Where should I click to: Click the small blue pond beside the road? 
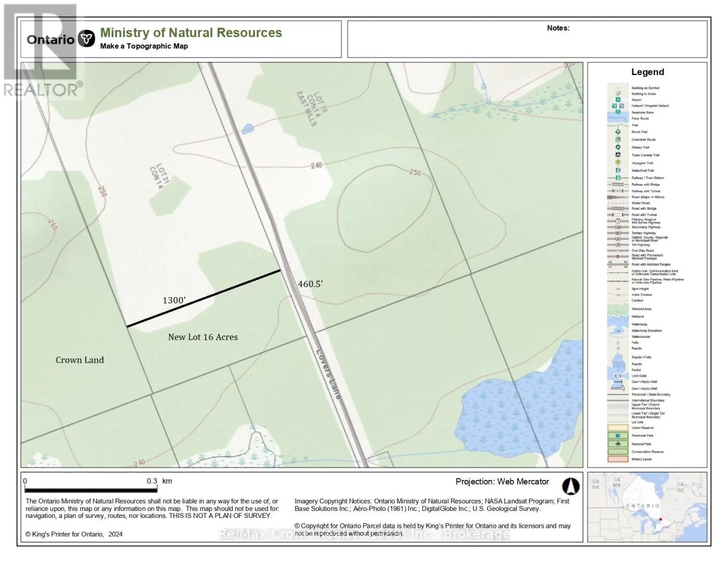pyautogui.click(x=248, y=128)
